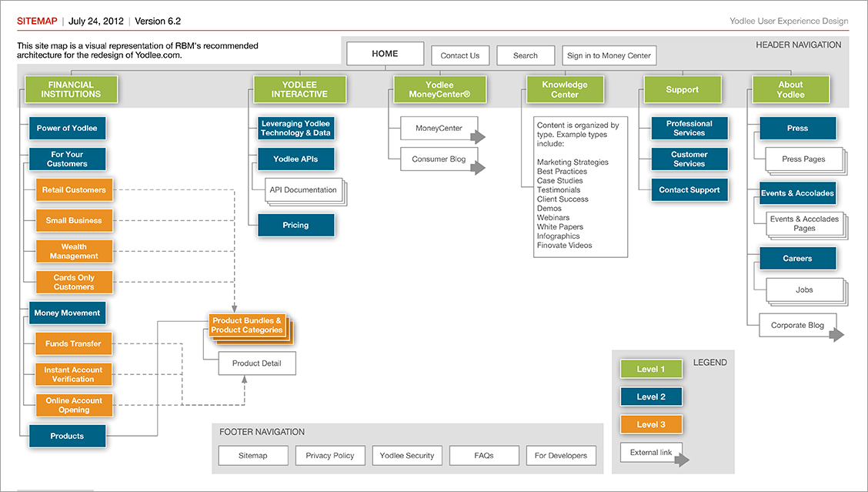Click the HOME box

[x=385, y=54]
